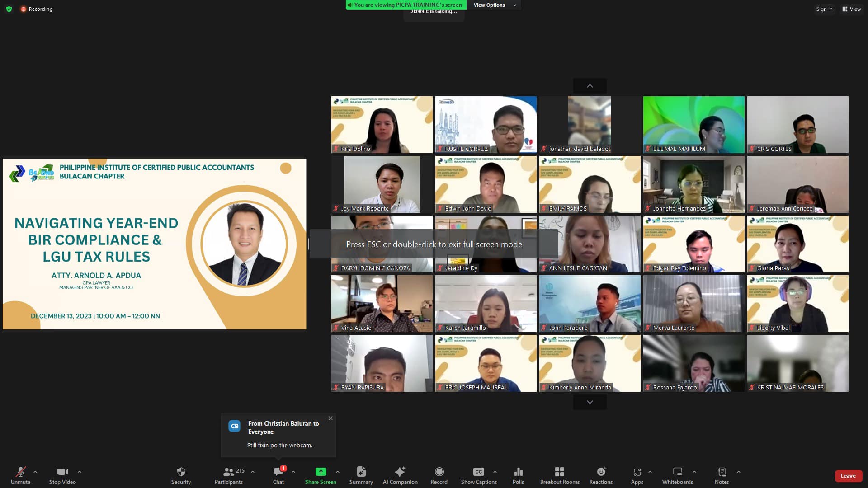
Task: Select Kimberly Anne Miranda video tile
Action: coord(590,363)
